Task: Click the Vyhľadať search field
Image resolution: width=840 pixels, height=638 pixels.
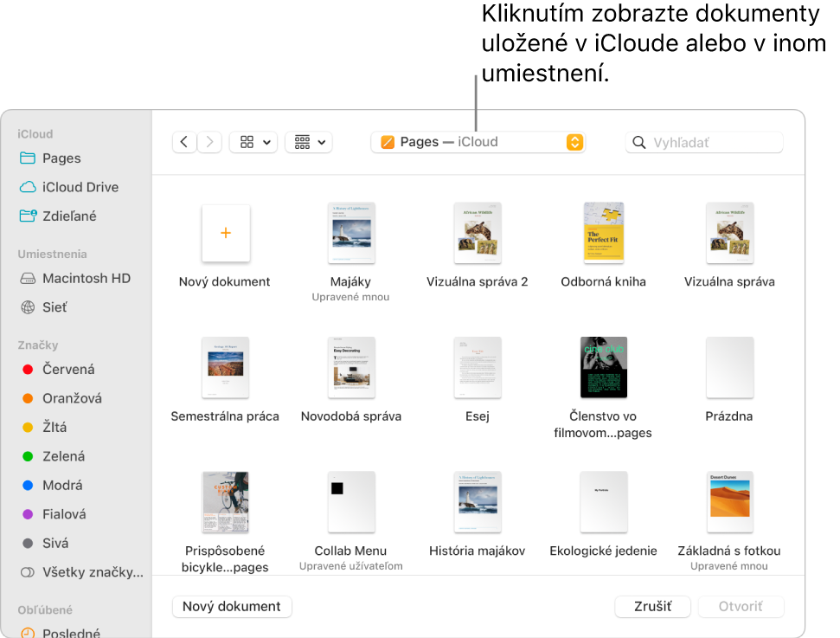Action: [x=704, y=142]
